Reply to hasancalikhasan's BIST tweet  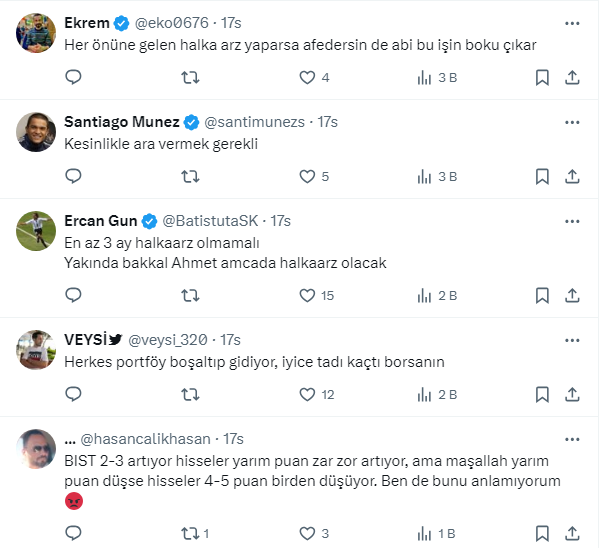tap(73, 533)
